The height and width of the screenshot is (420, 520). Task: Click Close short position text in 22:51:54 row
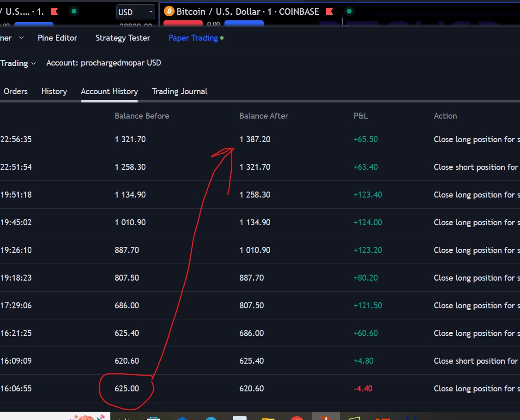[x=477, y=167]
